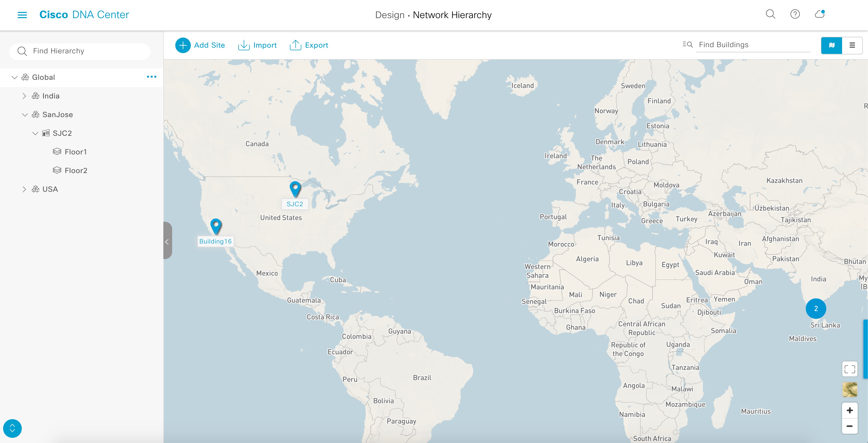868x443 pixels.
Task: Open the ellipsis options for Global
Action: pos(152,77)
